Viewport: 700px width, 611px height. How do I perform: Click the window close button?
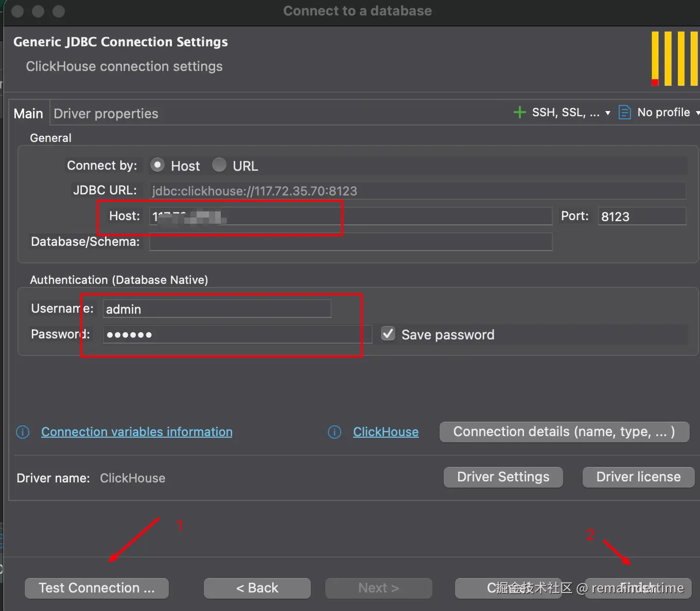17,11
